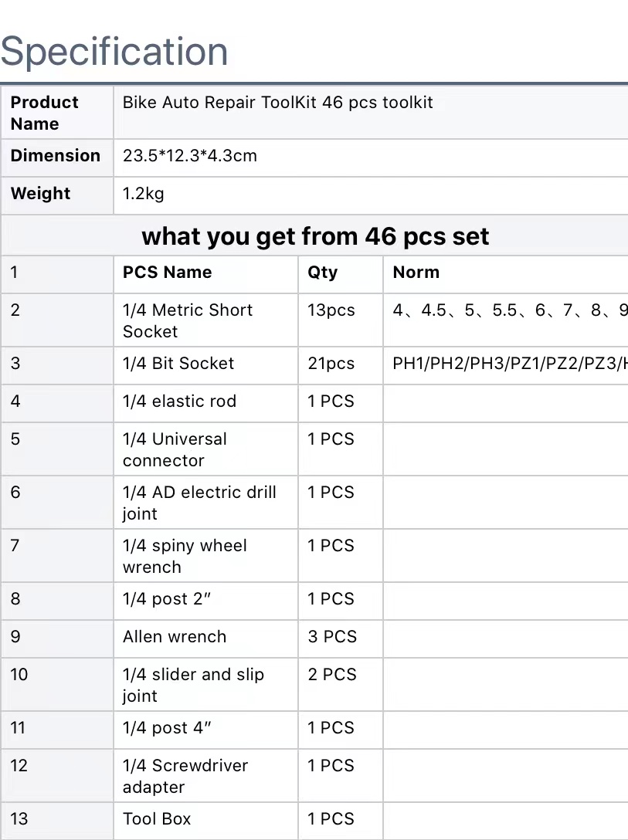Click the 1/4 AD electric drill joint cell
This screenshot has height=840, width=628.
pyautogui.click(x=205, y=503)
